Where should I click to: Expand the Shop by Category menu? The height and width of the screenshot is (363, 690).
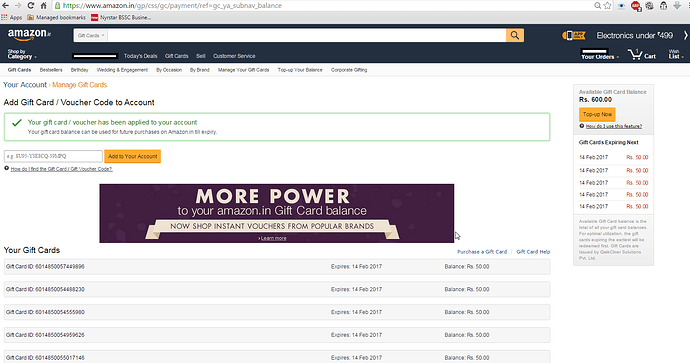click(x=22, y=54)
